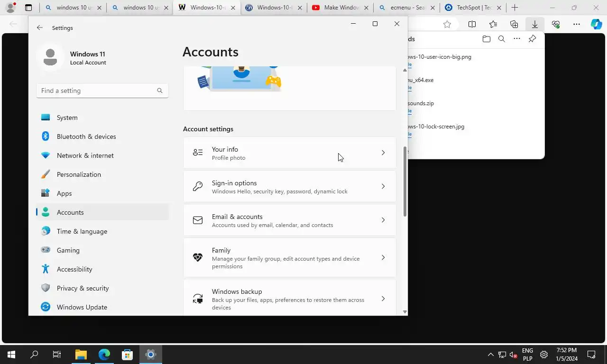Open Edge Collections icon
Image resolution: width=607 pixels, height=364 pixels.
coord(514,24)
